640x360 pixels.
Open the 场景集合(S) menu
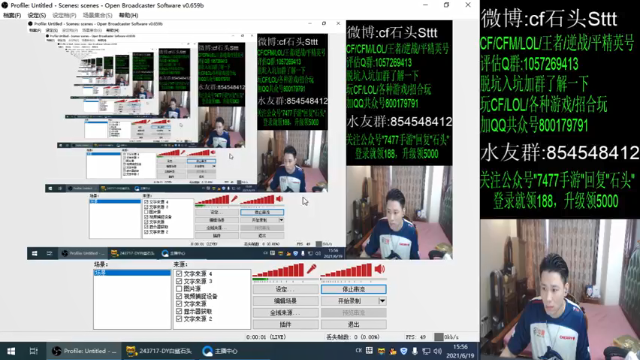point(98,15)
